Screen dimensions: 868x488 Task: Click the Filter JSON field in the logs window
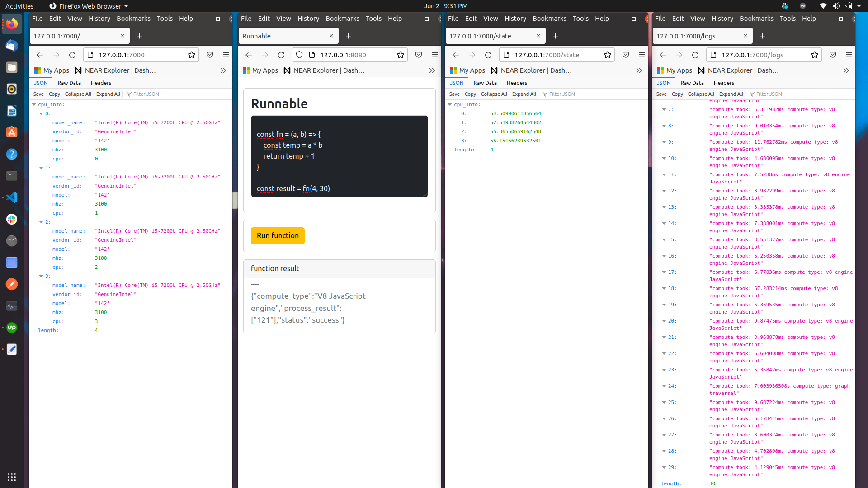click(769, 94)
